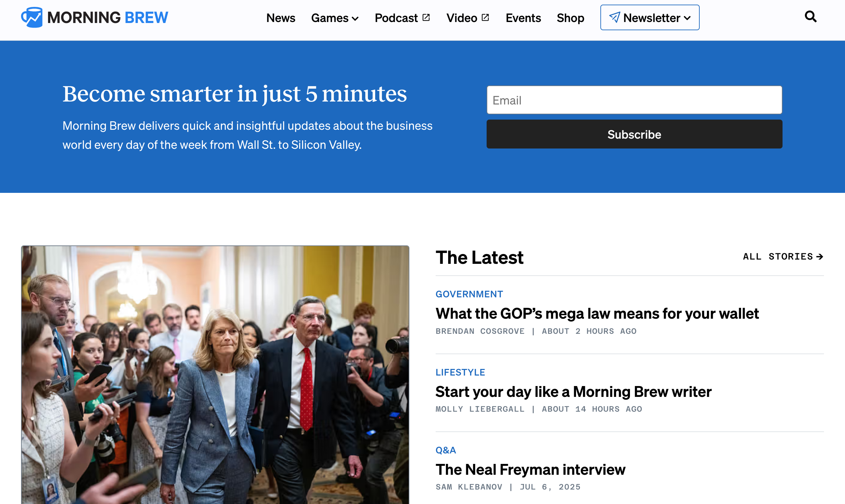
Task: Click the Q&A category label
Action: pyautogui.click(x=446, y=450)
